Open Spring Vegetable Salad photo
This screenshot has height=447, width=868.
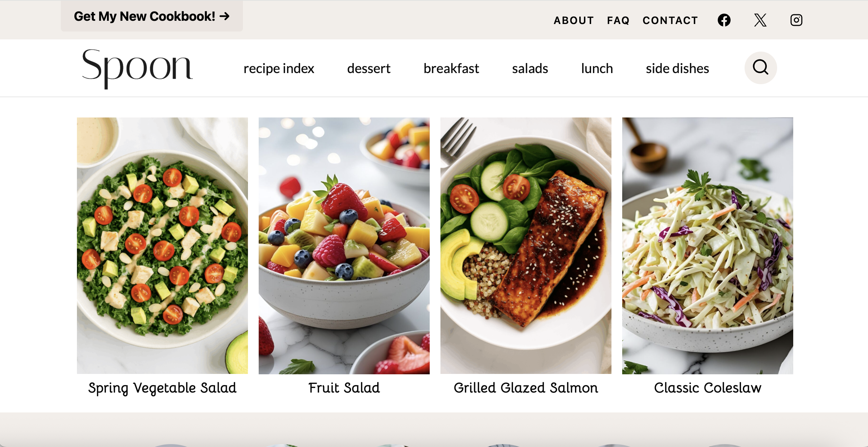coord(162,246)
